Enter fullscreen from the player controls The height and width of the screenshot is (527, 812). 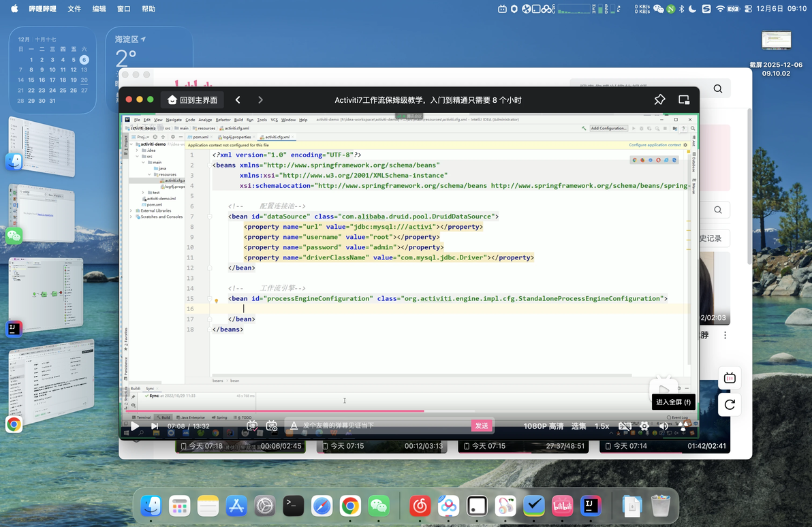[x=683, y=426]
